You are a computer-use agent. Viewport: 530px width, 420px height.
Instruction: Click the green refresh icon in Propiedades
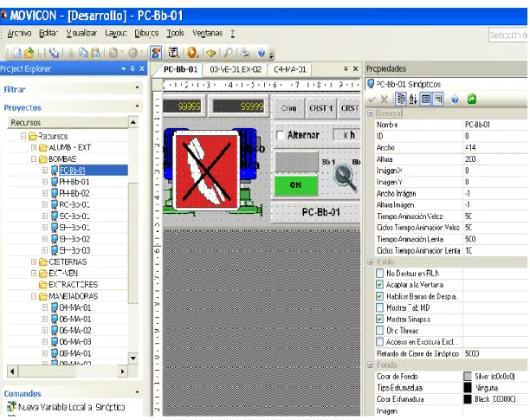[471, 100]
